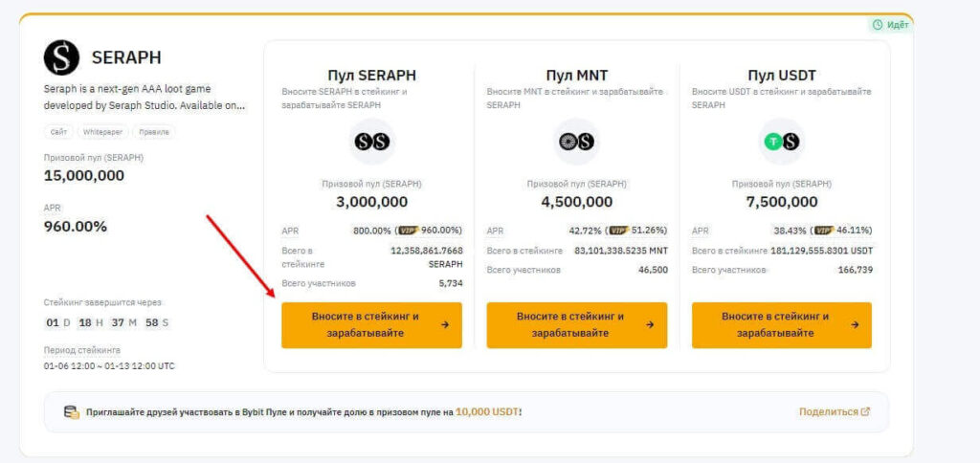Screen dimensions: 980x463
Task: Click the SERAPH pool token pair icon
Action: [x=371, y=142]
